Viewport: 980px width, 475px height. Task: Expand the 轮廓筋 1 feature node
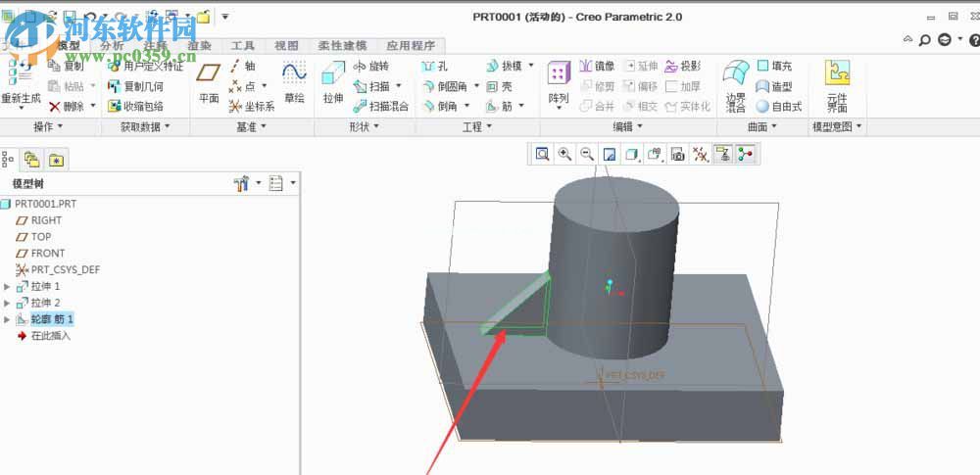(8, 319)
